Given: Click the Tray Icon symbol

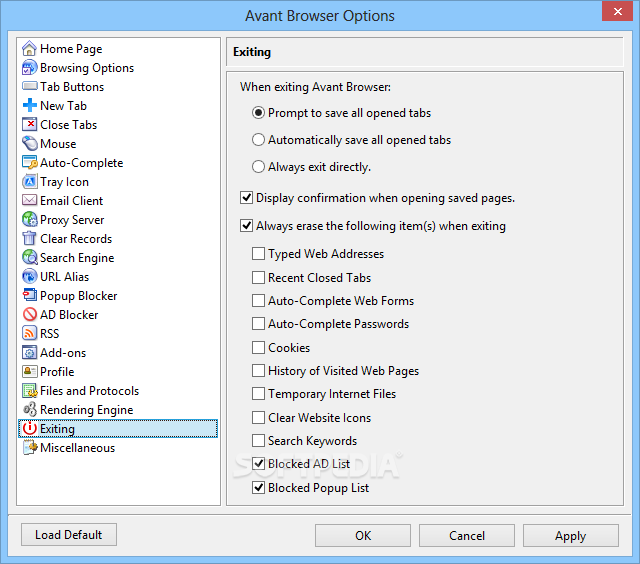Looking at the screenshot, I should coord(29,182).
